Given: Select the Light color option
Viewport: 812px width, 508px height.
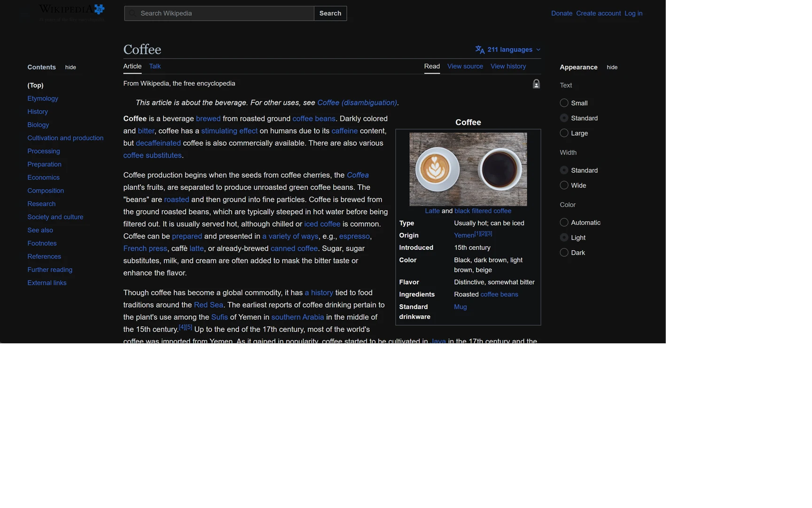Looking at the screenshot, I should click(564, 238).
